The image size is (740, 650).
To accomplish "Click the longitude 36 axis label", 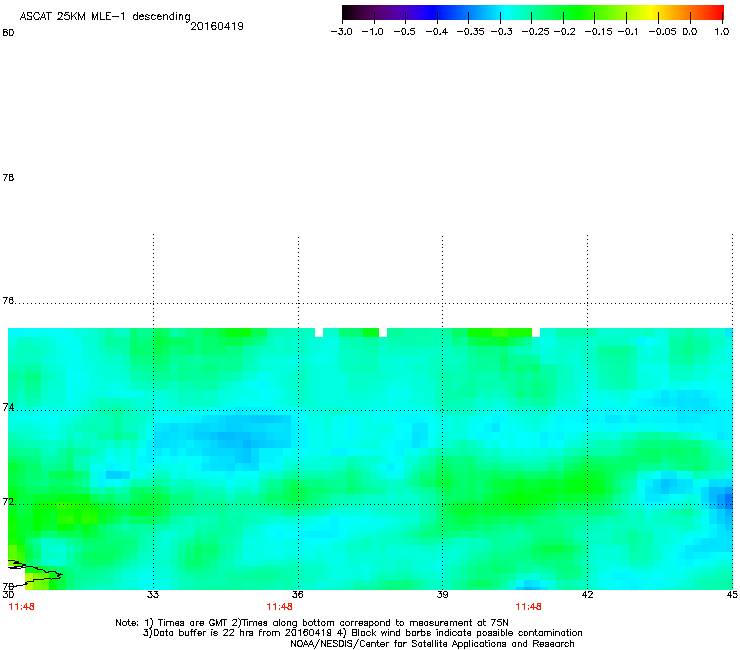I will pyautogui.click(x=298, y=595).
